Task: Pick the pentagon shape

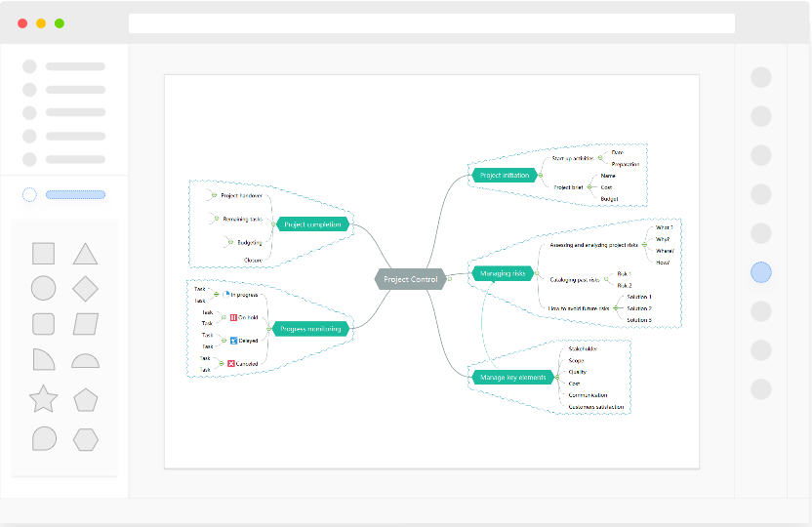Action: (86, 399)
